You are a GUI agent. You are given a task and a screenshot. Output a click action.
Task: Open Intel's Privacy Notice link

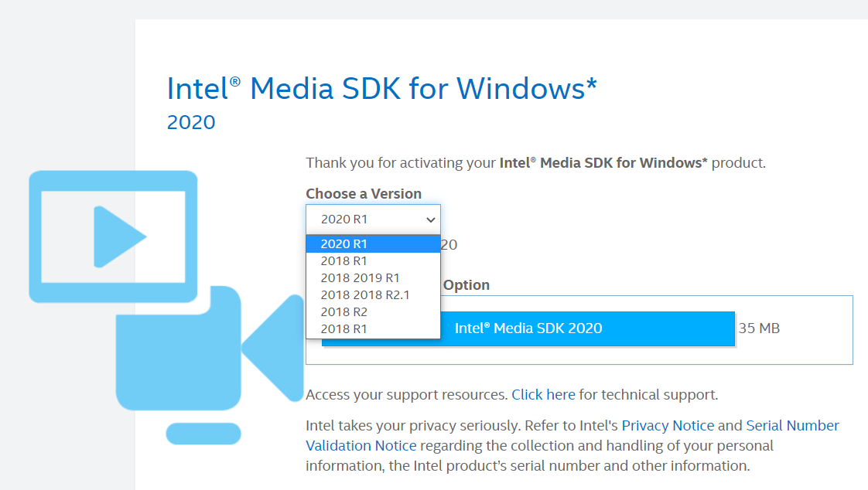[668, 426]
